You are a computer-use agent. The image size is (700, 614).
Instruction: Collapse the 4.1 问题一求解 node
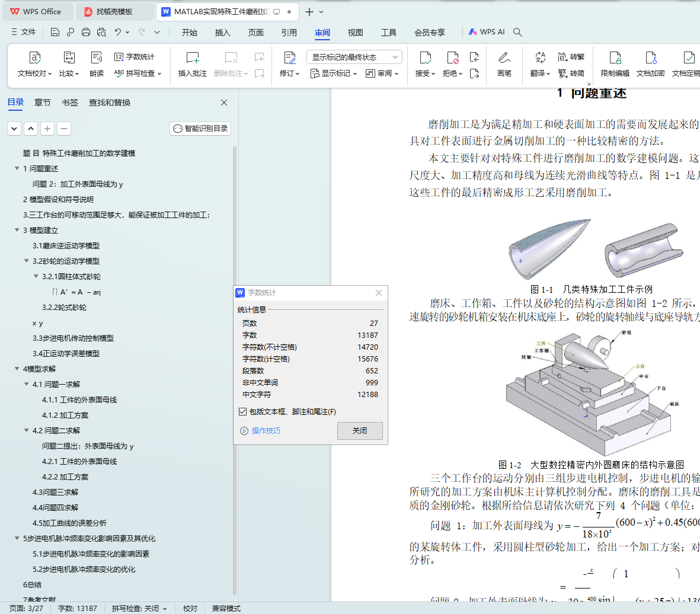[x=26, y=384]
